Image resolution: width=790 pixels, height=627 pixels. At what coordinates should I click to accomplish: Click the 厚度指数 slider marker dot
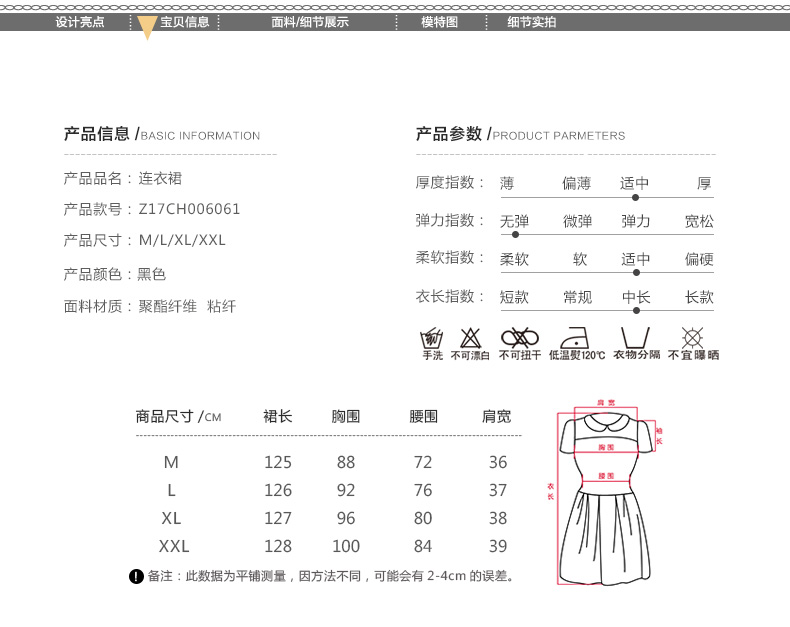(635, 198)
